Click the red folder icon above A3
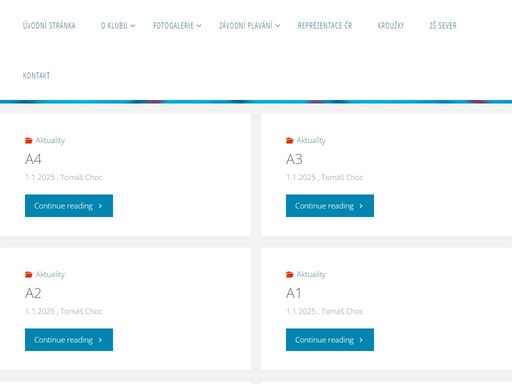 [290, 140]
